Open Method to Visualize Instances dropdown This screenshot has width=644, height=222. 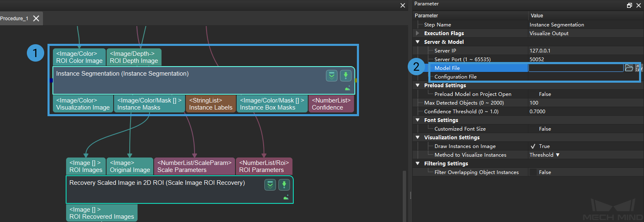click(544, 155)
